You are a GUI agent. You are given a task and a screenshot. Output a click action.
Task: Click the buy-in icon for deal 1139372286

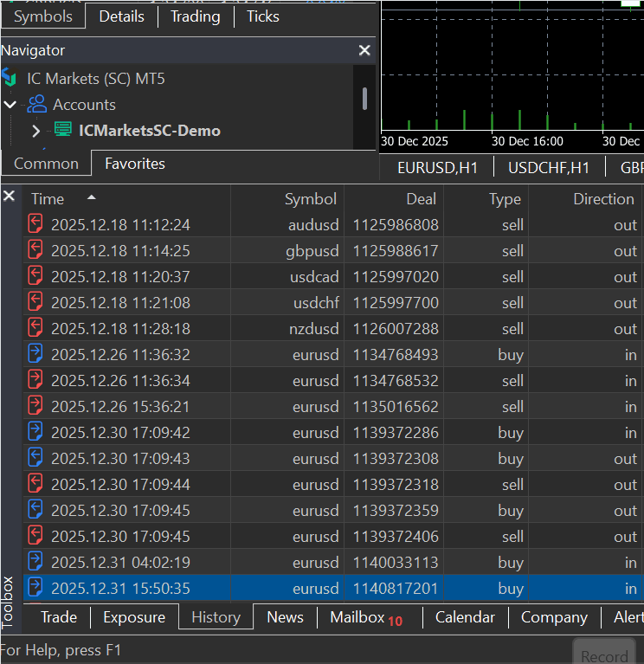[35, 432]
